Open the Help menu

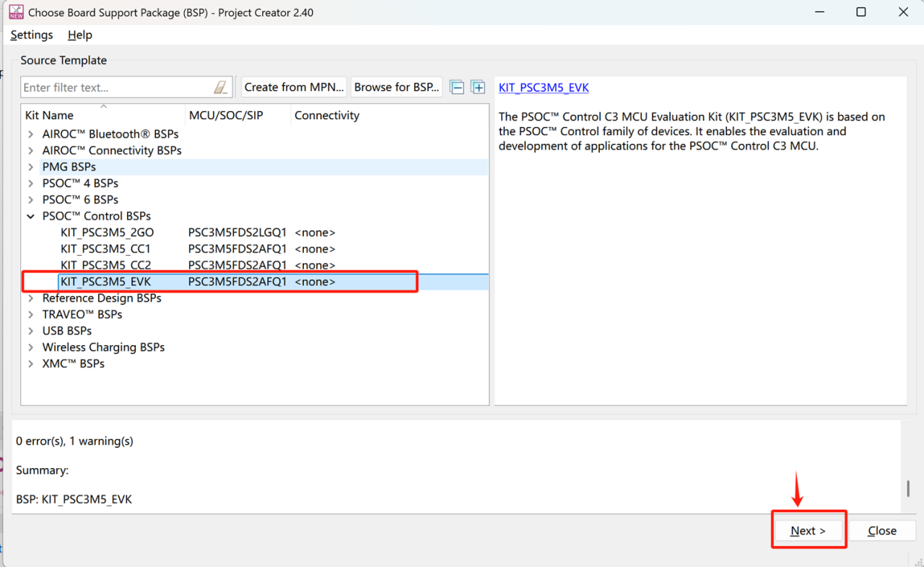80,35
